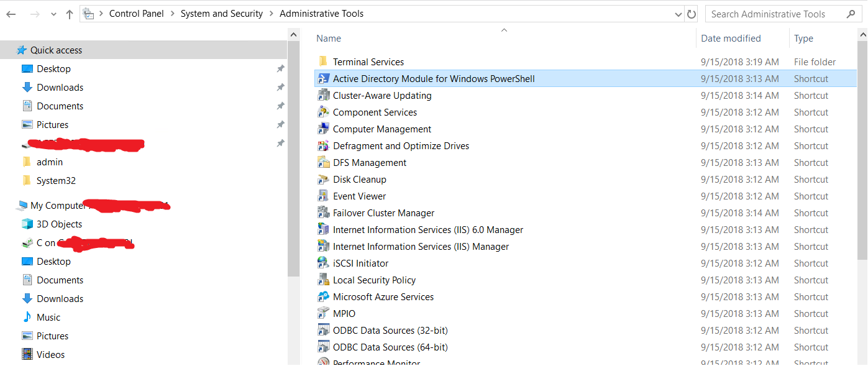Click the Failover Cluster Manager name text
This screenshot has height=371, width=868.
pyautogui.click(x=384, y=213)
